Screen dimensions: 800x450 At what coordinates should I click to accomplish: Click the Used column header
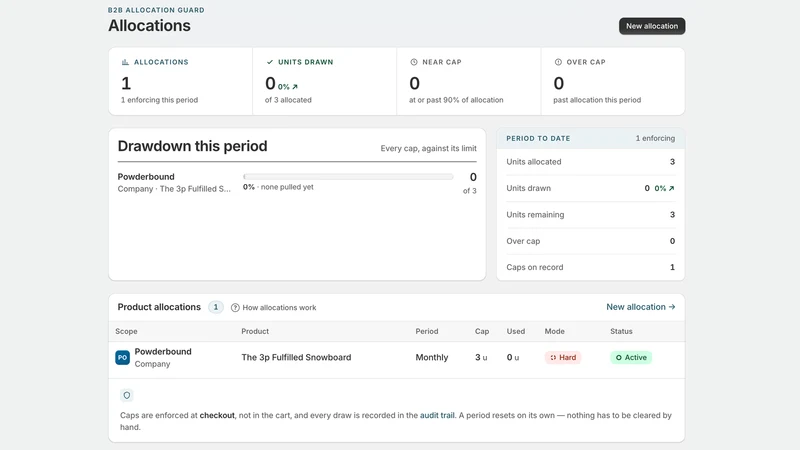[516, 332]
